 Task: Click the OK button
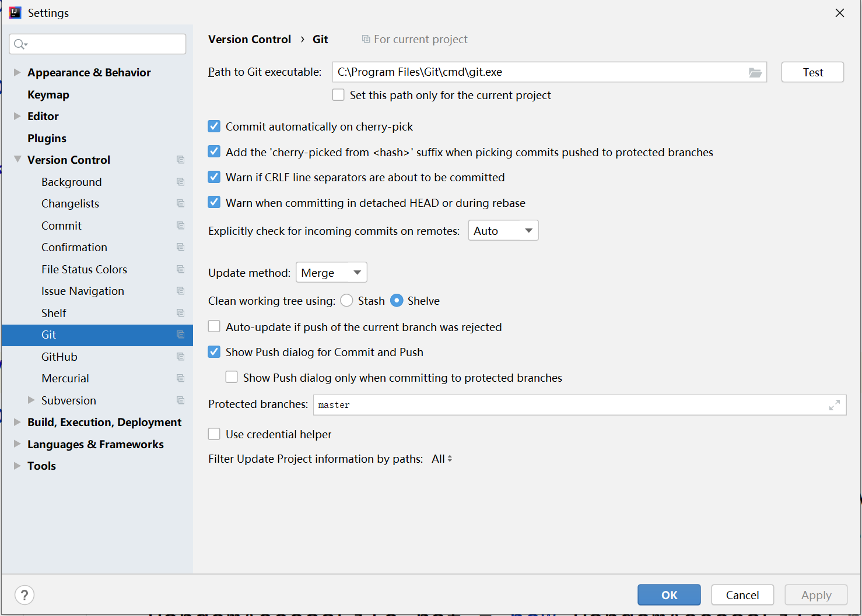[x=668, y=595]
